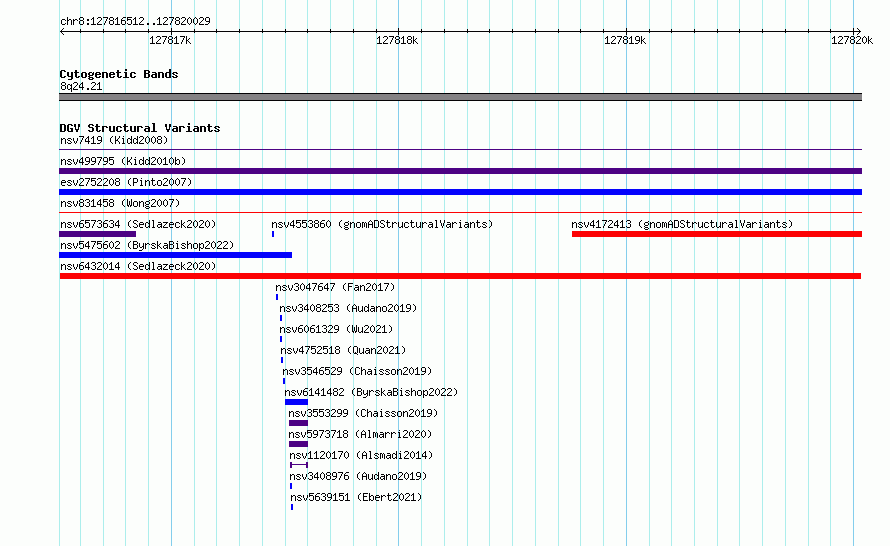This screenshot has width=890, height=546.
Task: Click the DGV Structural Variants track title
Action: [x=140, y=128]
